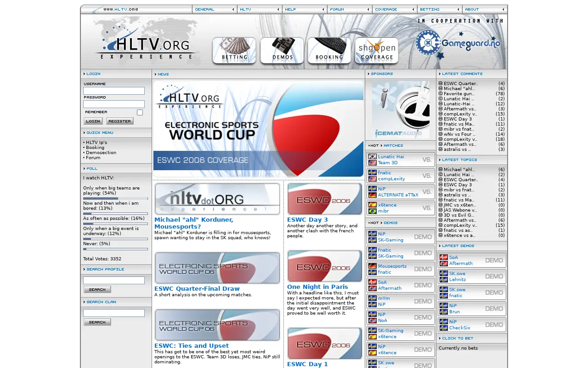Click the ESWC 2006 Coverage banner image
This screenshot has width=588, height=368.
[x=258, y=129]
